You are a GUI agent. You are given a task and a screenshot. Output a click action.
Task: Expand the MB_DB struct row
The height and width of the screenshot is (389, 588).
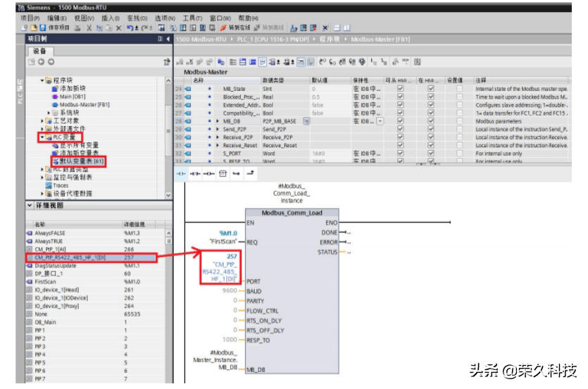pos(218,121)
